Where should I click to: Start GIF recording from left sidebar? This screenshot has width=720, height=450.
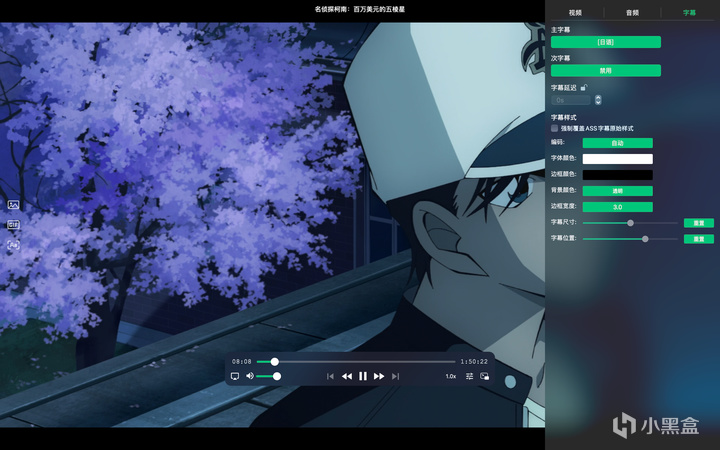coord(13,225)
